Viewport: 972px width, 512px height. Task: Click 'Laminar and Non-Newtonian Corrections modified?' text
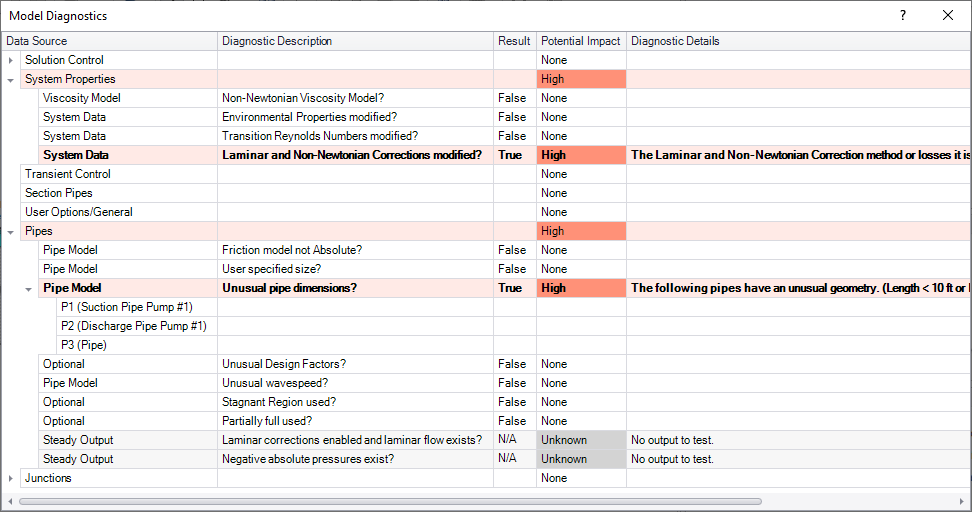click(352, 155)
